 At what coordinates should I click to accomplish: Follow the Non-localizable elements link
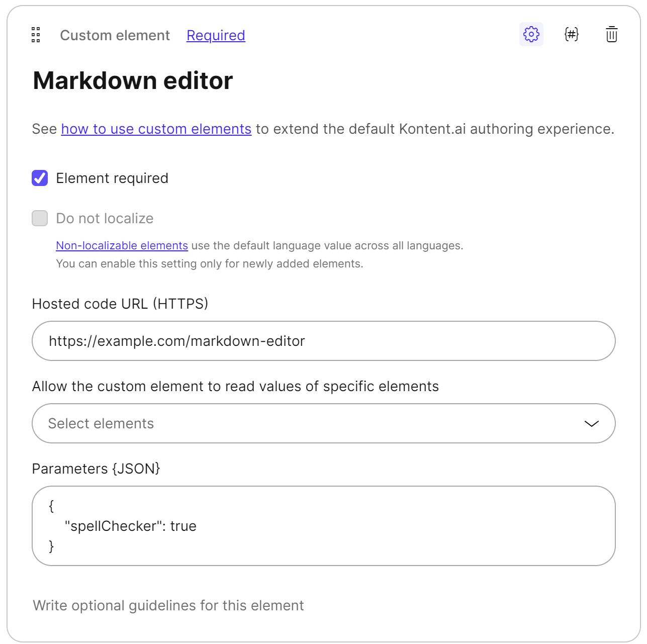[122, 246]
